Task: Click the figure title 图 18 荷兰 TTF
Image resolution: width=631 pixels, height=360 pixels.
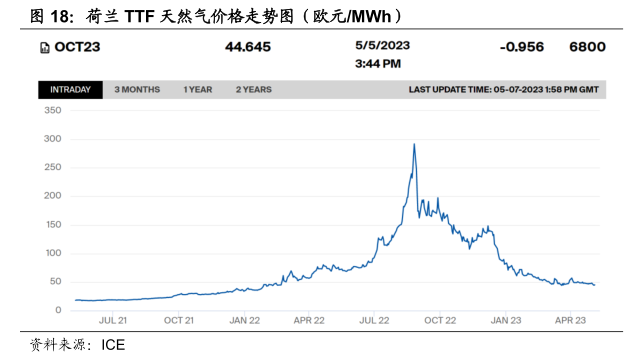Action: point(217,16)
